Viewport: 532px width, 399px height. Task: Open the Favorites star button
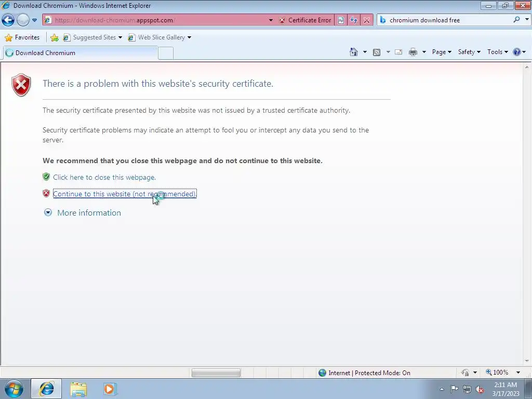[x=22, y=37]
